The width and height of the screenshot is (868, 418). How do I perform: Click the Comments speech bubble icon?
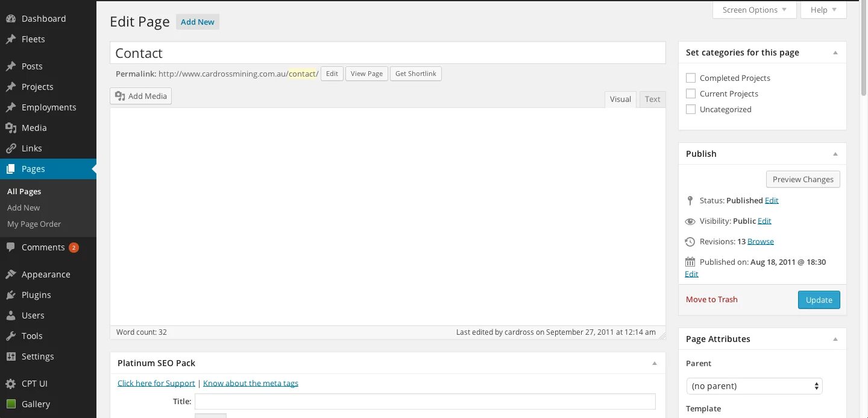(11, 247)
